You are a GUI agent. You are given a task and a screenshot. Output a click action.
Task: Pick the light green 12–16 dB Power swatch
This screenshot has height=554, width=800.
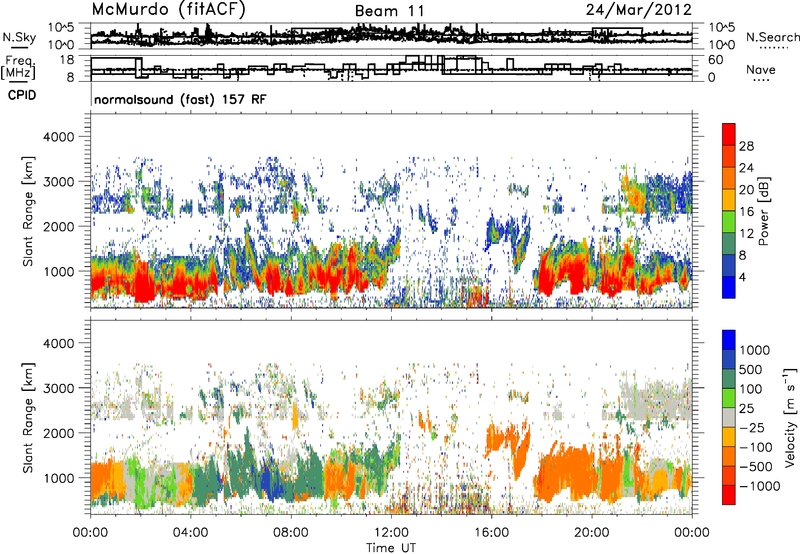coord(729,222)
